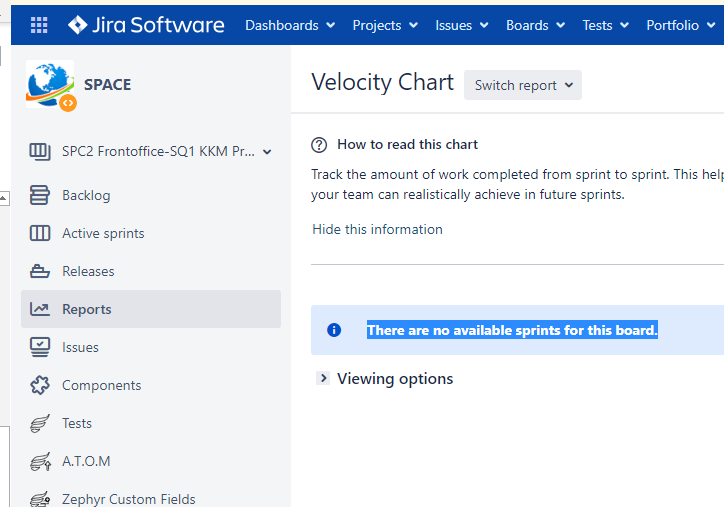Viewport: 724px width, 507px height.
Task: Go to Active sprints
Action: coord(103,233)
